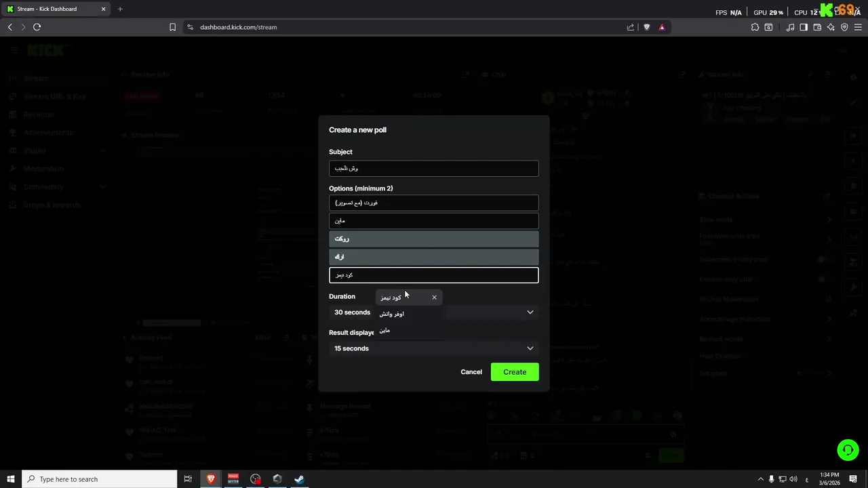This screenshot has height=488, width=868.
Task: Open the browser hamburger menu
Action: click(858, 27)
